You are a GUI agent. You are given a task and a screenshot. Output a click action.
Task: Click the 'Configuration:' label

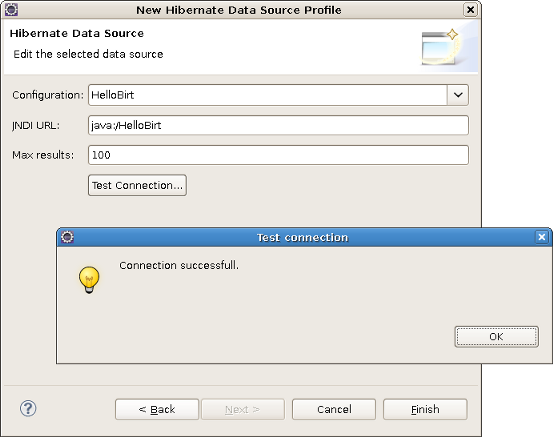tap(48, 95)
